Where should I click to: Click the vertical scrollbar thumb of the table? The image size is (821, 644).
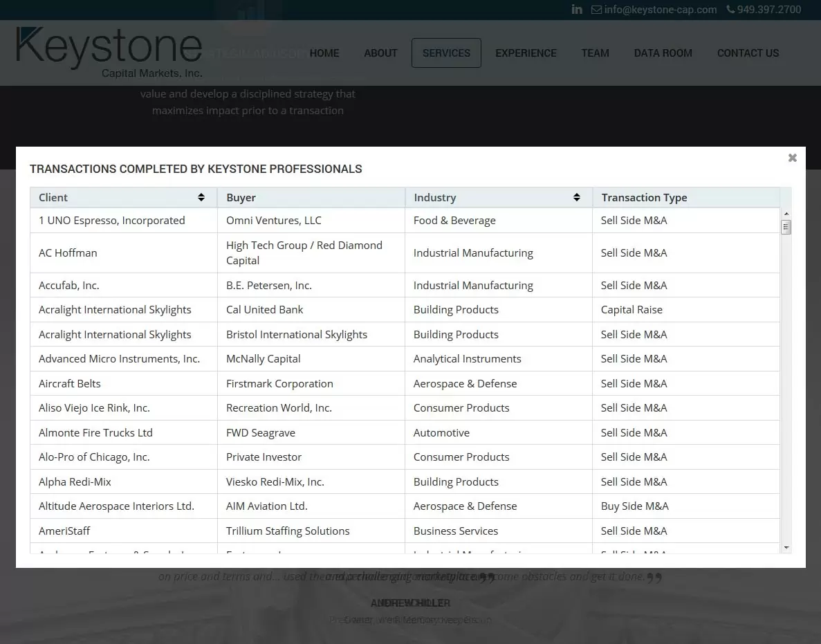(786, 226)
